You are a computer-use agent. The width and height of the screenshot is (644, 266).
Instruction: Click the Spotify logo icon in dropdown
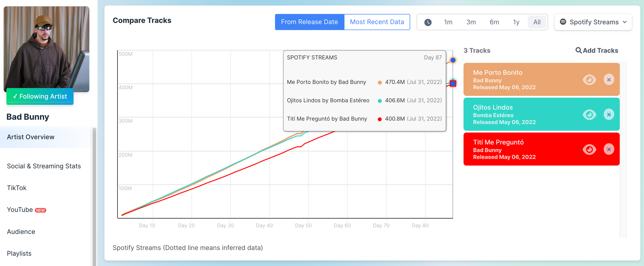(563, 22)
